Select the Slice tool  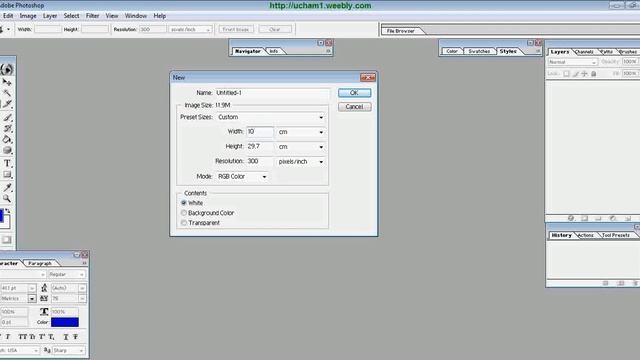tap(7, 104)
